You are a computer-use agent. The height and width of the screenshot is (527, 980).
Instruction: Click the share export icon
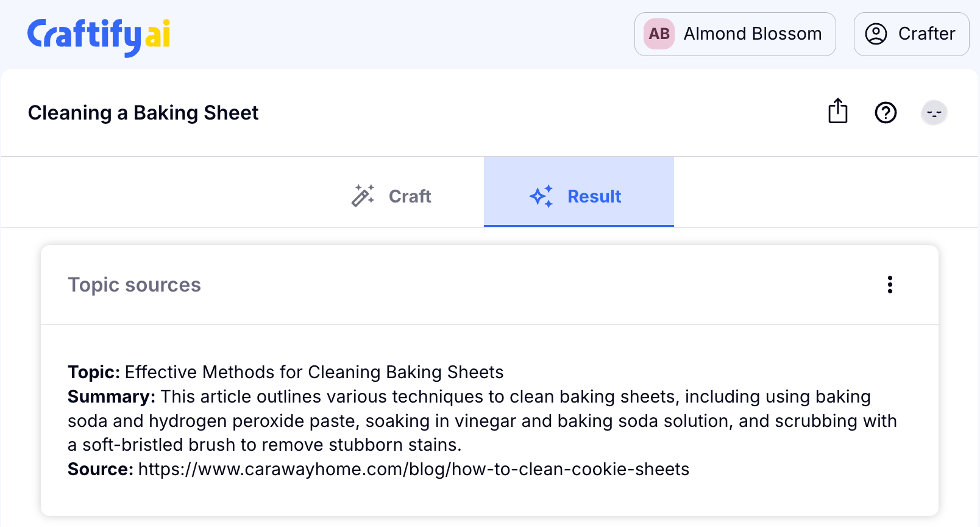click(x=837, y=112)
